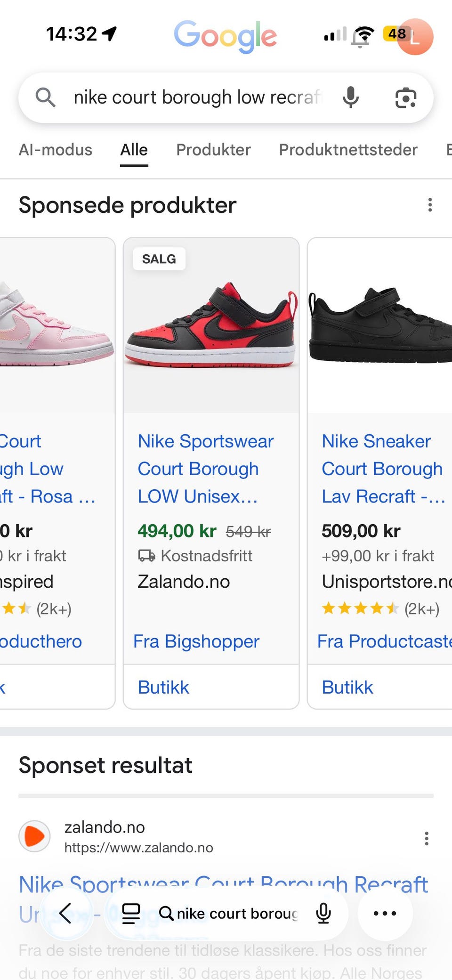Viewport: 452px width, 980px height.
Task: Tap the red and black Nike shoe image
Action: [x=211, y=325]
